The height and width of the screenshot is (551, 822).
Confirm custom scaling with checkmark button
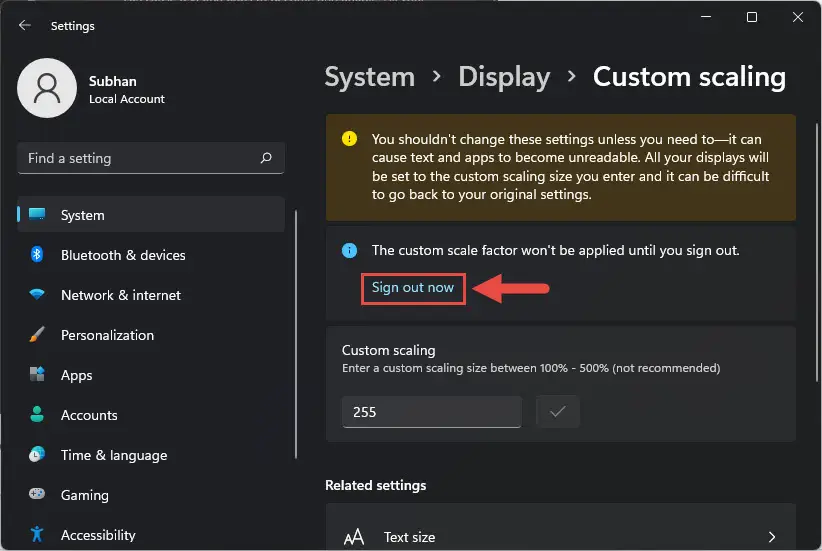(x=557, y=412)
